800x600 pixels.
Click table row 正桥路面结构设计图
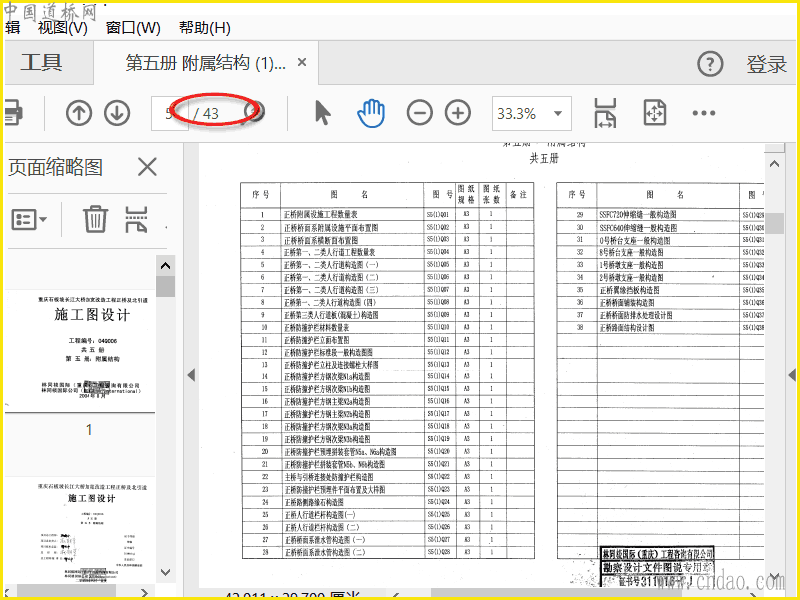(660, 328)
